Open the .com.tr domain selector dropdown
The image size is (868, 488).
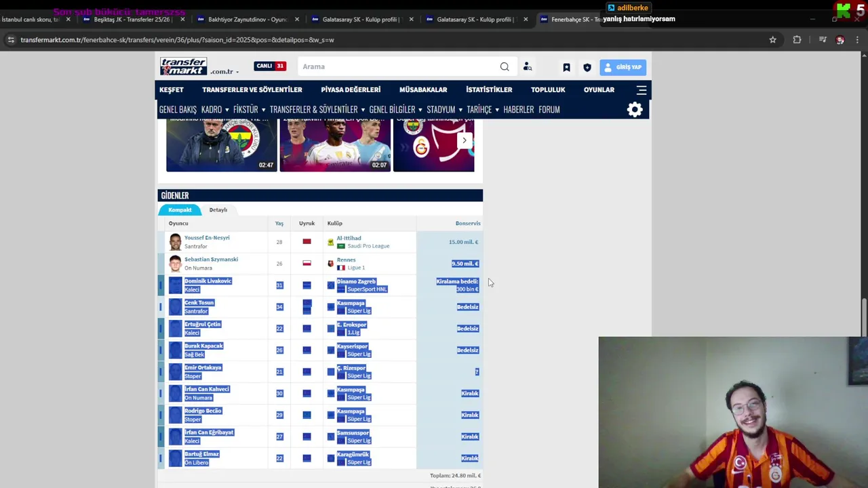(224, 71)
